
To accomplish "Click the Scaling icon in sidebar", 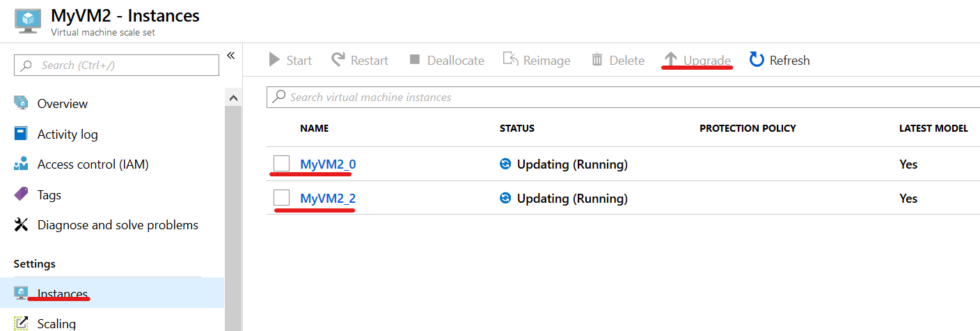I will (22, 323).
